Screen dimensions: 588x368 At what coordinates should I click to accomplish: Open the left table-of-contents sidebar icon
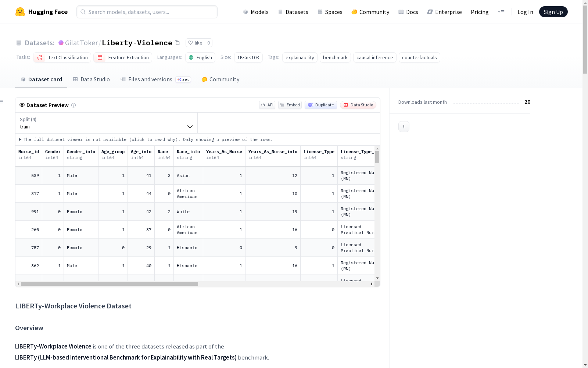point(2,102)
